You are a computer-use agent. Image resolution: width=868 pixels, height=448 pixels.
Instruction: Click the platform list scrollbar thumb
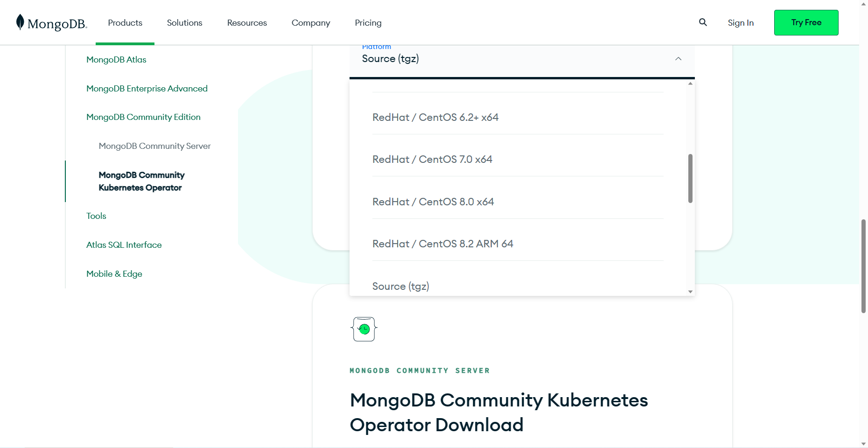690,178
